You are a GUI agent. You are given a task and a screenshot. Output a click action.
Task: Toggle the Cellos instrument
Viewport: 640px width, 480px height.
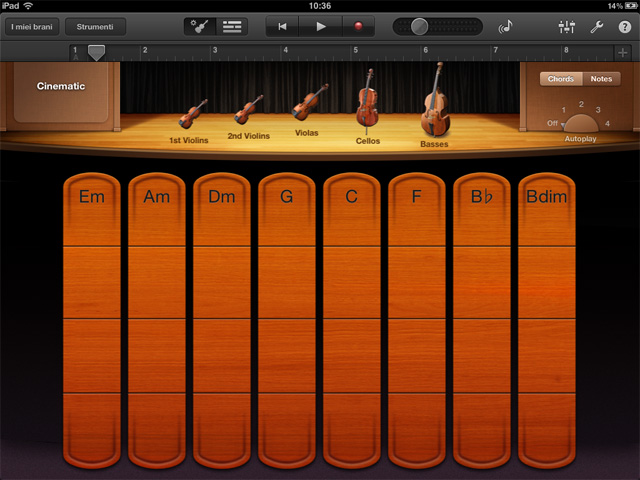point(367,106)
